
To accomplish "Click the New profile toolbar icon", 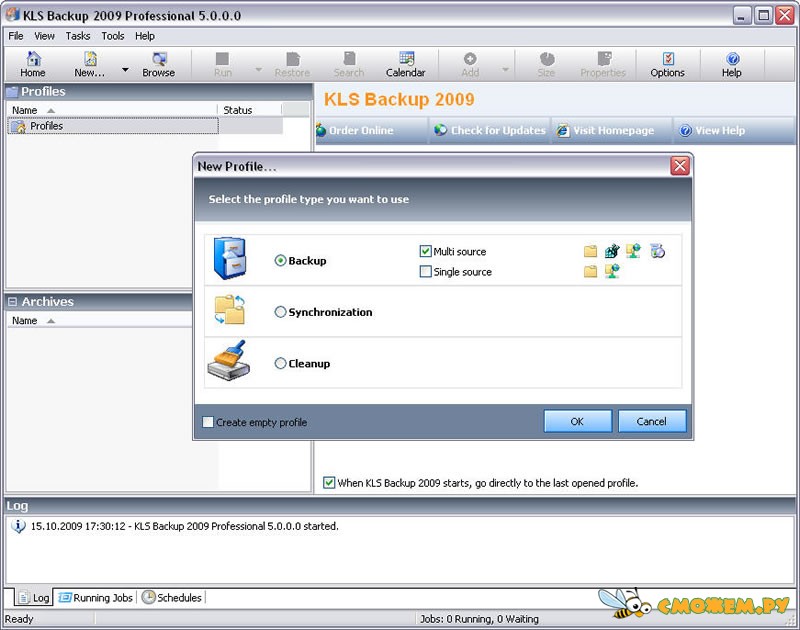I will point(90,59).
